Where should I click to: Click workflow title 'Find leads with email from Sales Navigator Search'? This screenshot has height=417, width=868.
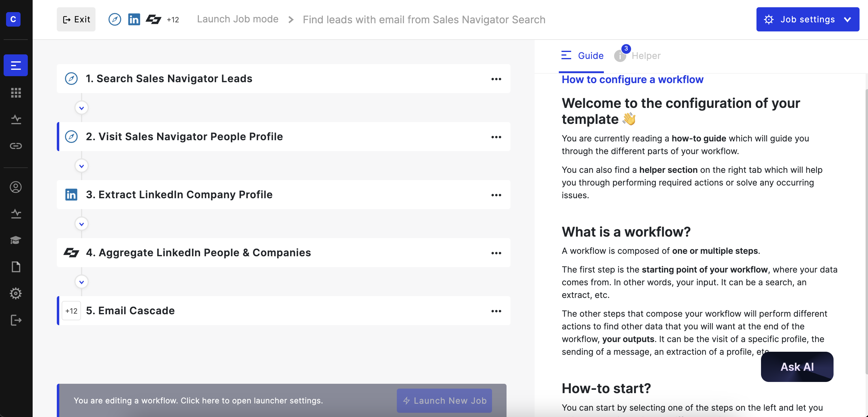point(424,20)
